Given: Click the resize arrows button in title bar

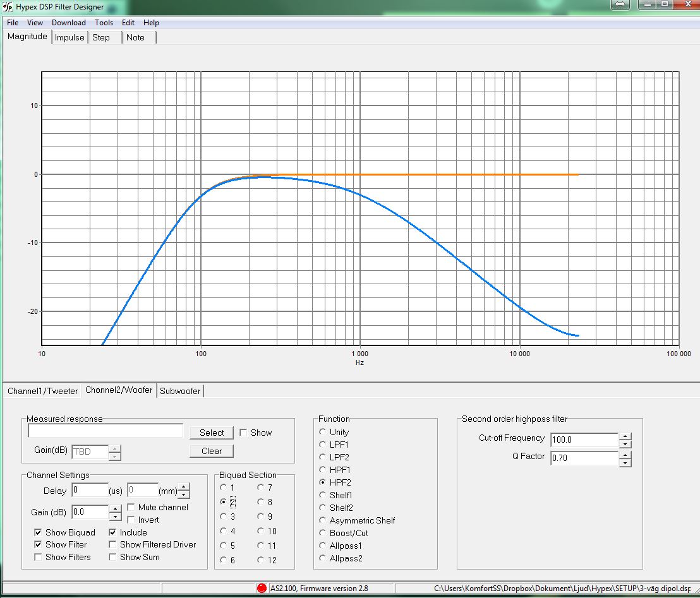Looking at the screenshot, I should click(620, 4).
